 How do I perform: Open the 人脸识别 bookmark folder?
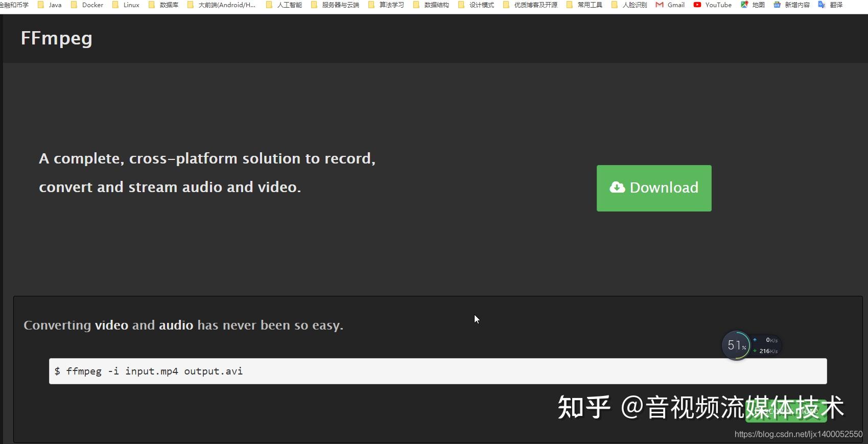click(629, 5)
